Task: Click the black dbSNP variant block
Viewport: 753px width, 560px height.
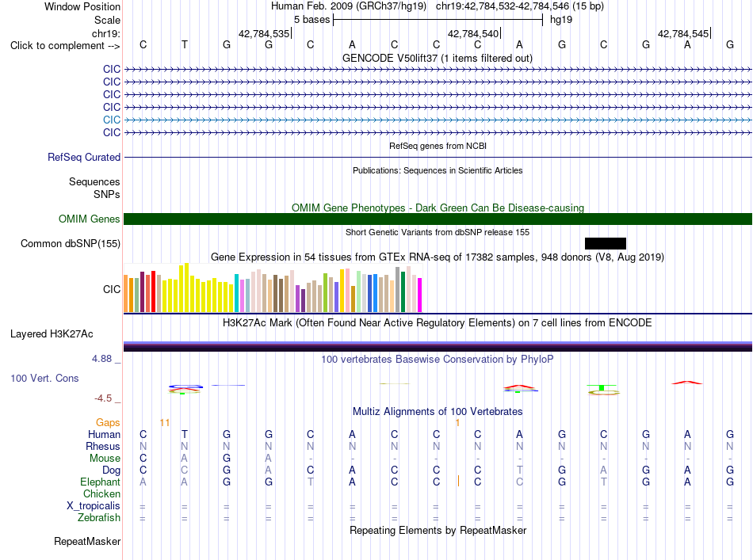Action: coord(605,243)
